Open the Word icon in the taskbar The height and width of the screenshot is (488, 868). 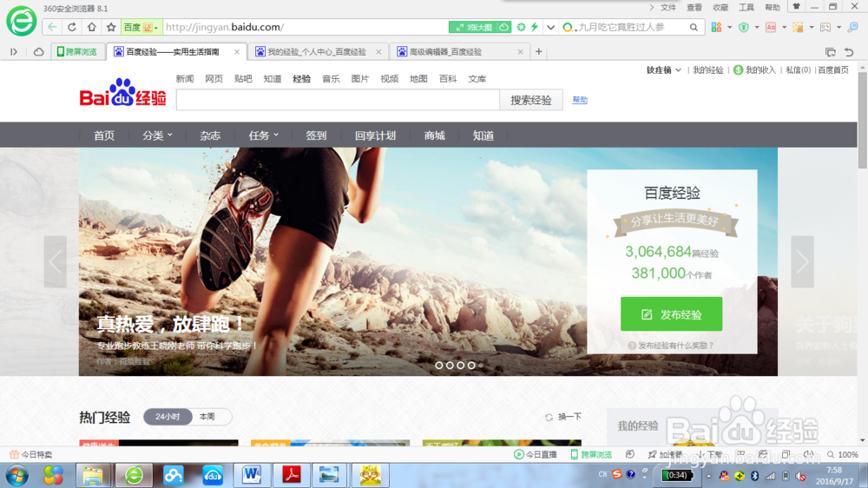(x=252, y=475)
